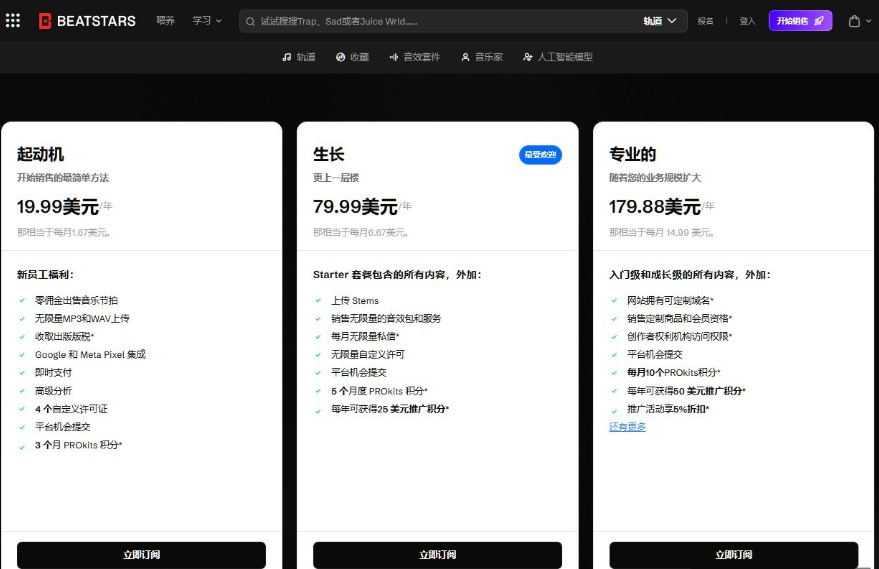Viewport: 879px width, 569px height.
Task: Expand the 学习 dropdown menu
Action: pos(207,21)
